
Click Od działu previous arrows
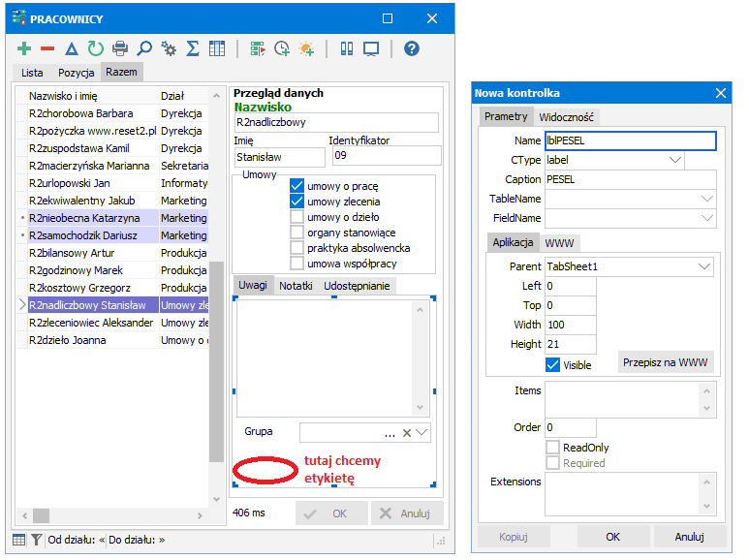click(x=102, y=540)
